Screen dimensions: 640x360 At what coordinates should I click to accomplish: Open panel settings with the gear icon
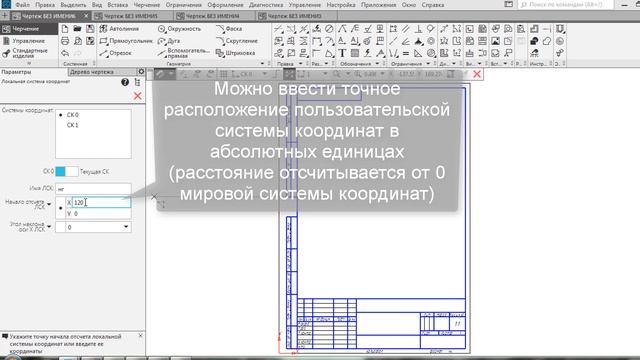pos(141,72)
